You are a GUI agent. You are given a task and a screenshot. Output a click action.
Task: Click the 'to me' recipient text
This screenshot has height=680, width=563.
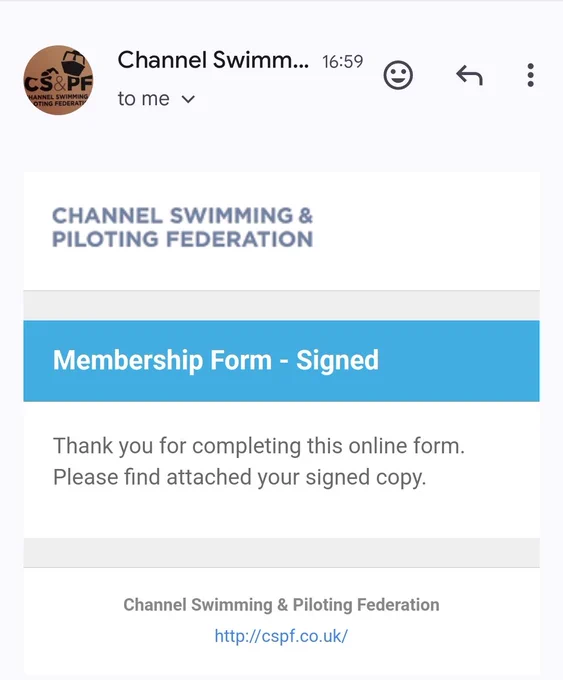coord(143,99)
